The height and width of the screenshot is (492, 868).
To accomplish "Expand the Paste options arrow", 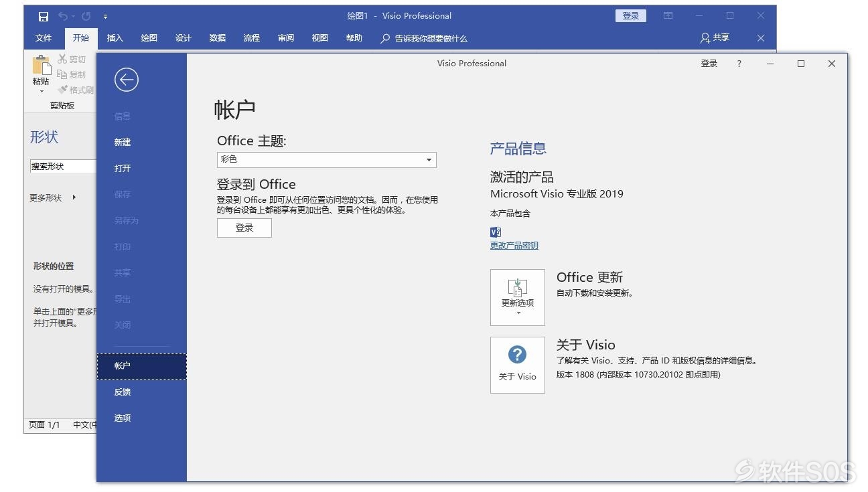I will (42, 92).
